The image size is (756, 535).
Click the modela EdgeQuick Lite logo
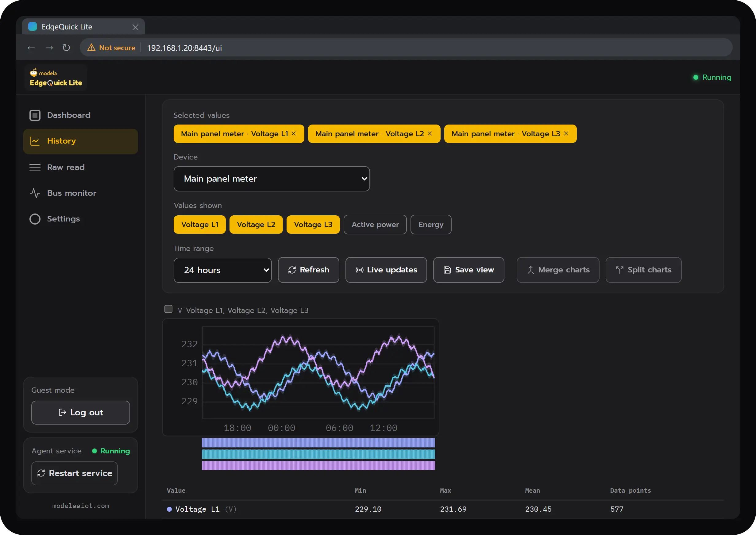coord(56,78)
